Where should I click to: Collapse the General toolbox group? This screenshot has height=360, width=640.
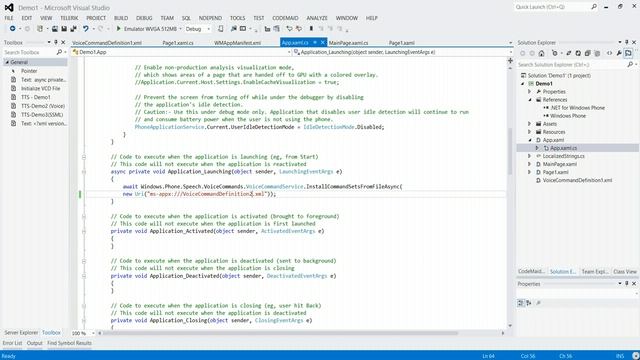pos(7,62)
